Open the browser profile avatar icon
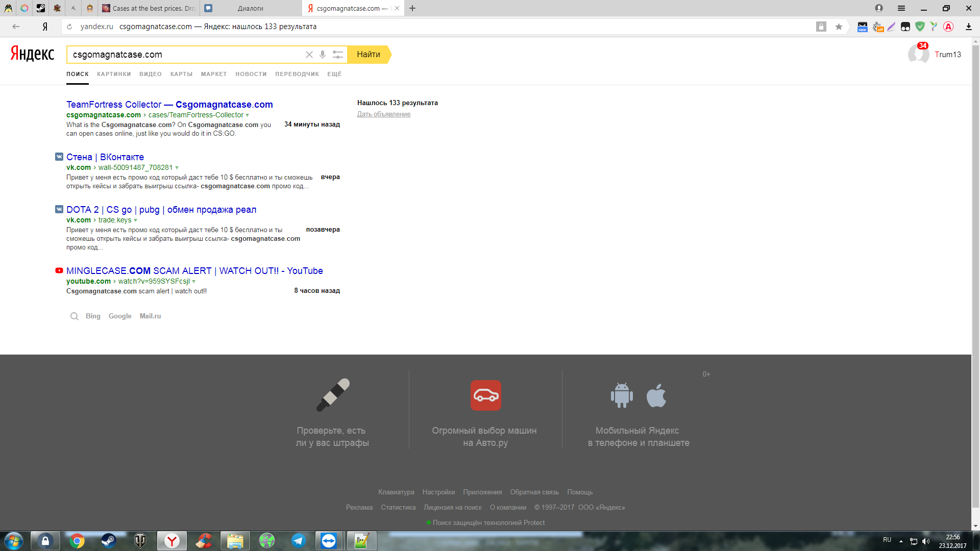The image size is (980, 551). pyautogui.click(x=879, y=8)
